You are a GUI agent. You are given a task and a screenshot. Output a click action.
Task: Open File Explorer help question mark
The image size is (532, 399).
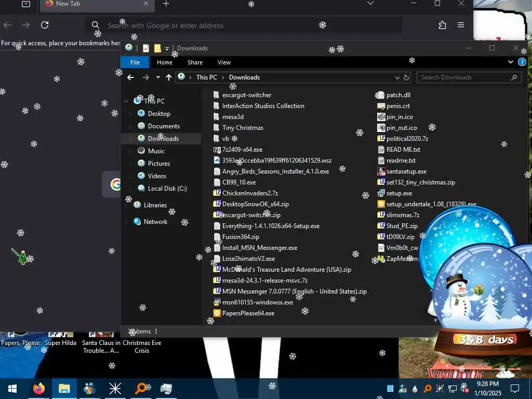[522, 62]
